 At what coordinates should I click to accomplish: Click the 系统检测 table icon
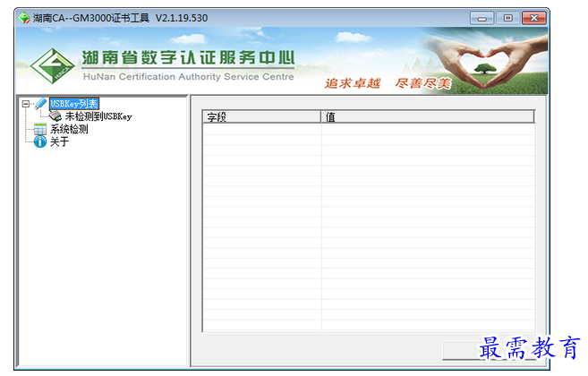40,129
